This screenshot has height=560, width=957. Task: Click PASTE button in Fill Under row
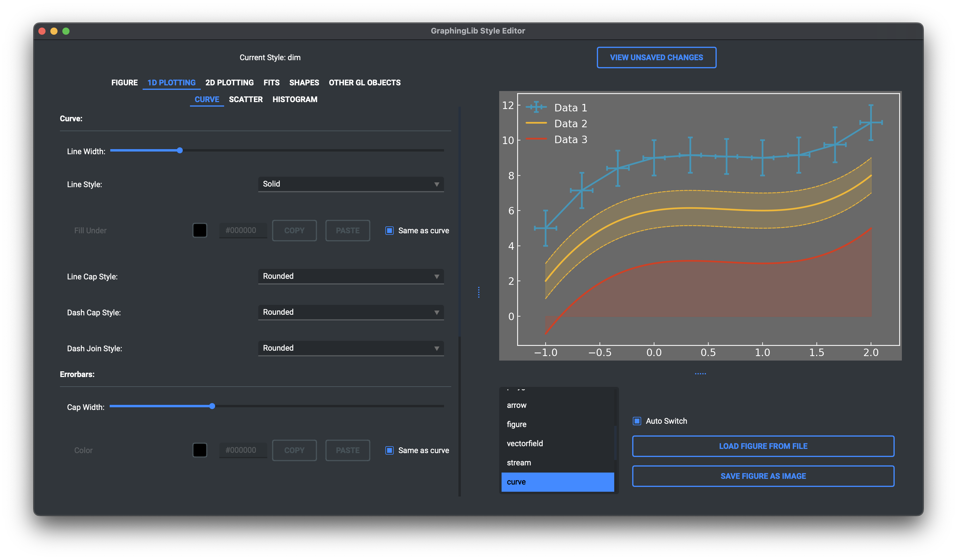pyautogui.click(x=348, y=231)
